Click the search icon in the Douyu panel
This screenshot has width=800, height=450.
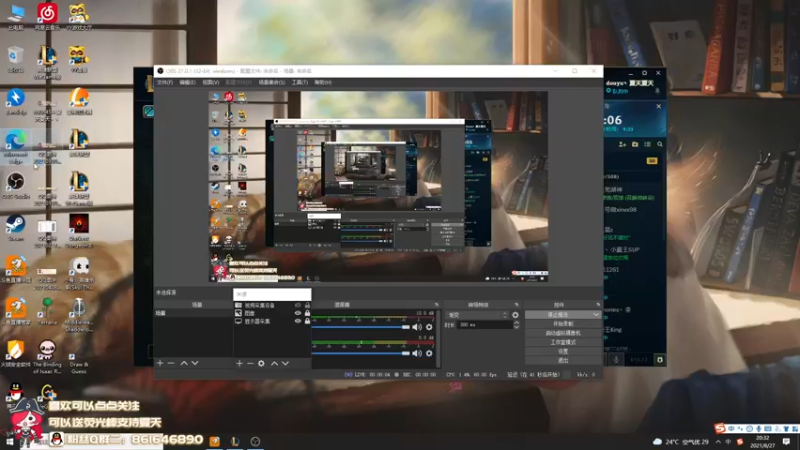click(660, 144)
